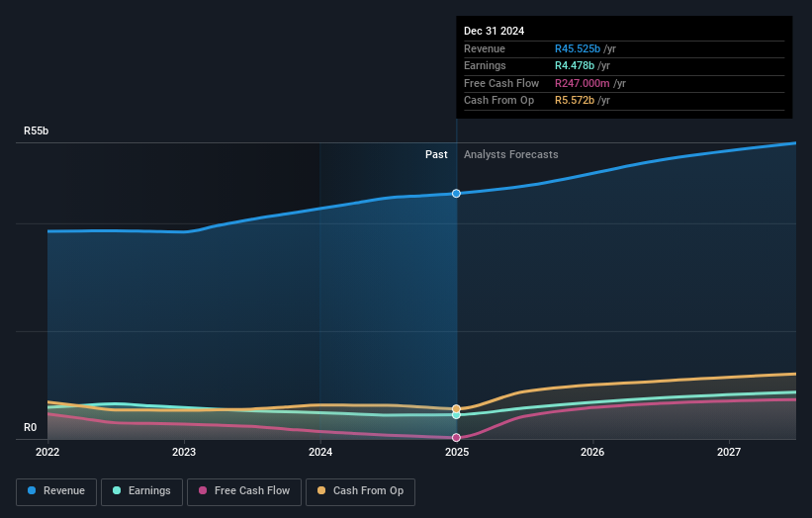Click the R5.572b cash from op value
The height and width of the screenshot is (518, 812).
575,101
